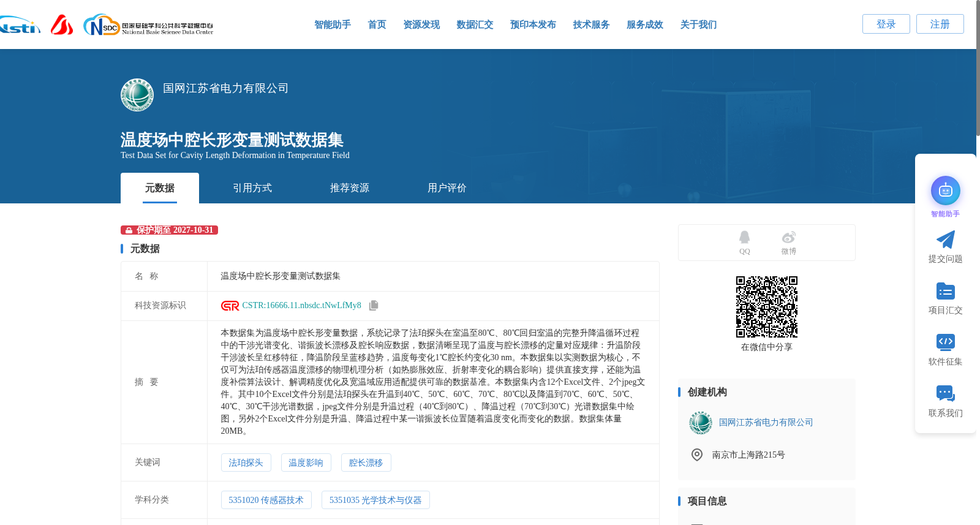Click the English title Test Data Set for Cavity Length

[235, 155]
